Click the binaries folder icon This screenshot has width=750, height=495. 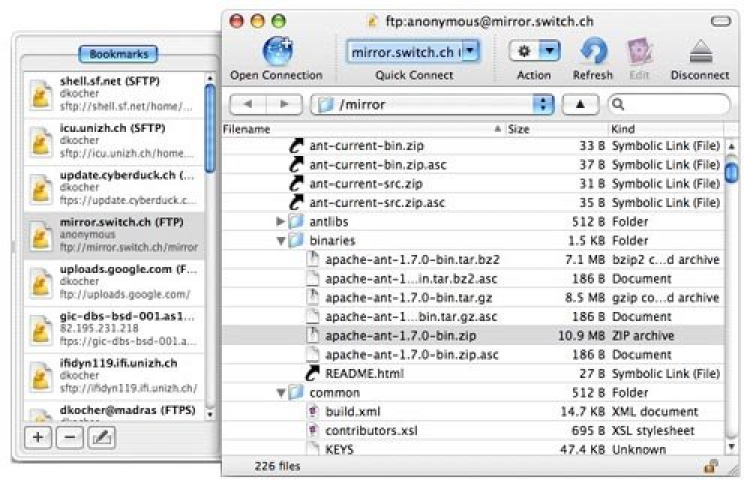[x=297, y=241]
